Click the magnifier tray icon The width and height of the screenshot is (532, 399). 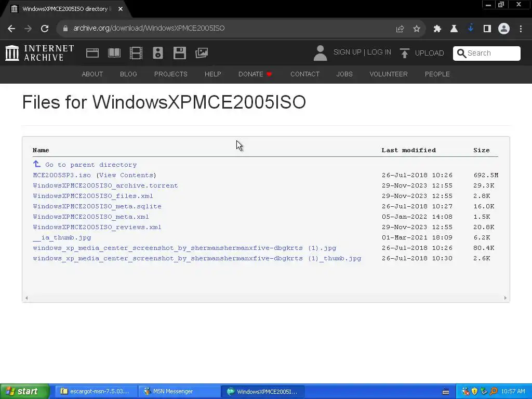(x=494, y=392)
